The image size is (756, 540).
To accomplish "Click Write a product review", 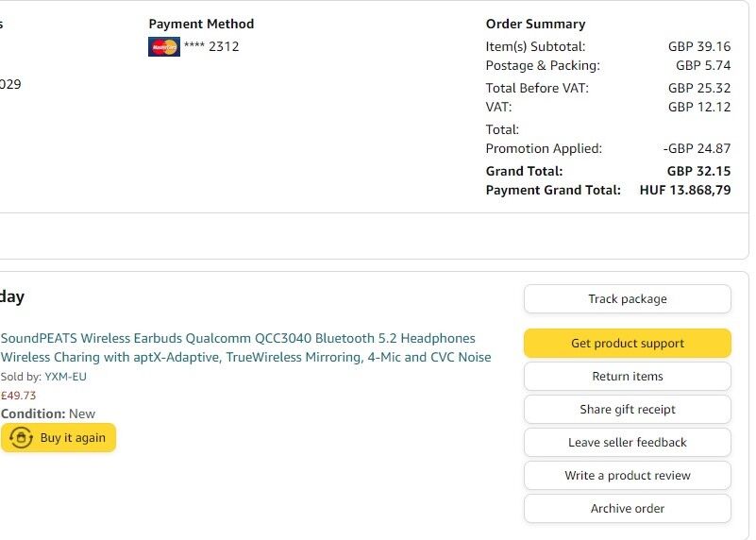I will click(627, 476).
